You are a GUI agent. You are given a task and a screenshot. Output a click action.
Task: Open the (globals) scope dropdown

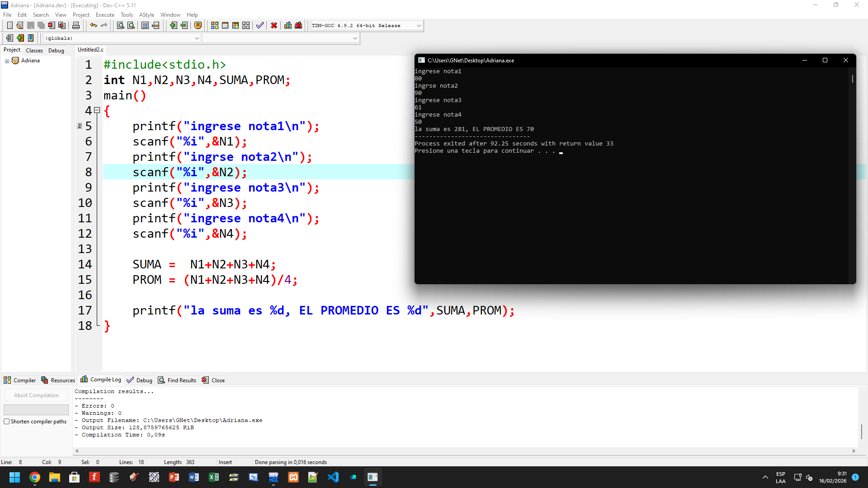click(197, 38)
